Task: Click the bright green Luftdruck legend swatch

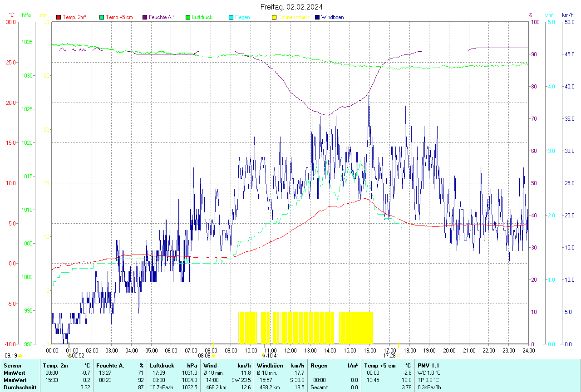Action: 188,17
